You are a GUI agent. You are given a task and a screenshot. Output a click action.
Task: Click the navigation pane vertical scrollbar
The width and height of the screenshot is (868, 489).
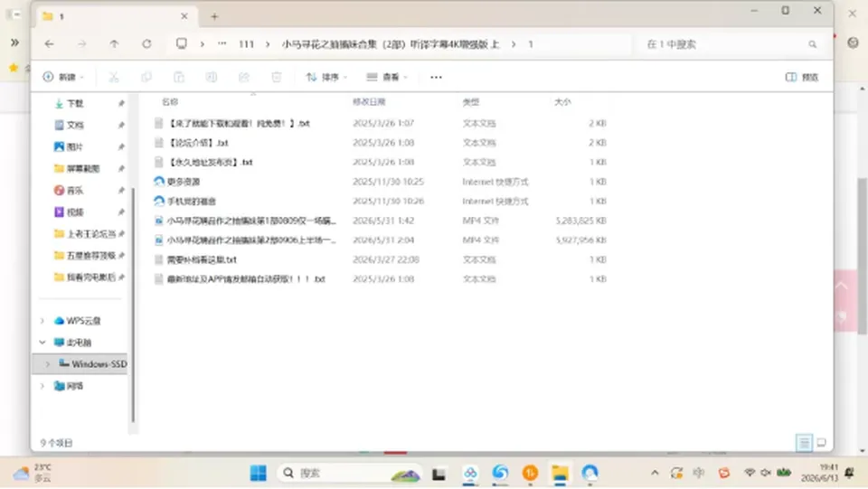[133, 305]
